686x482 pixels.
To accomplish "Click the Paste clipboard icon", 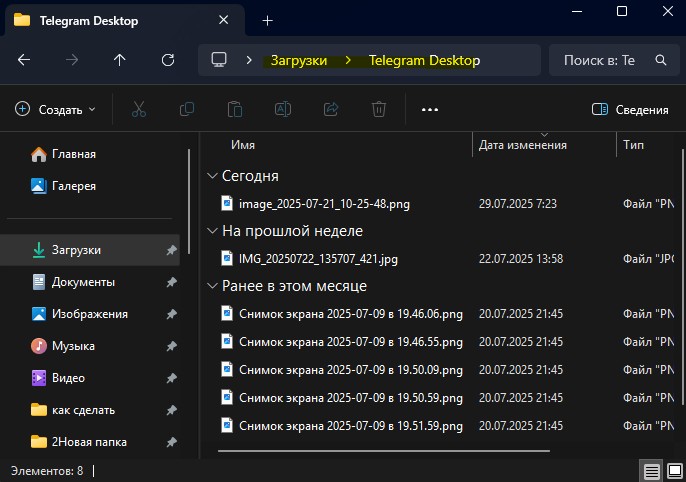I will tap(235, 109).
